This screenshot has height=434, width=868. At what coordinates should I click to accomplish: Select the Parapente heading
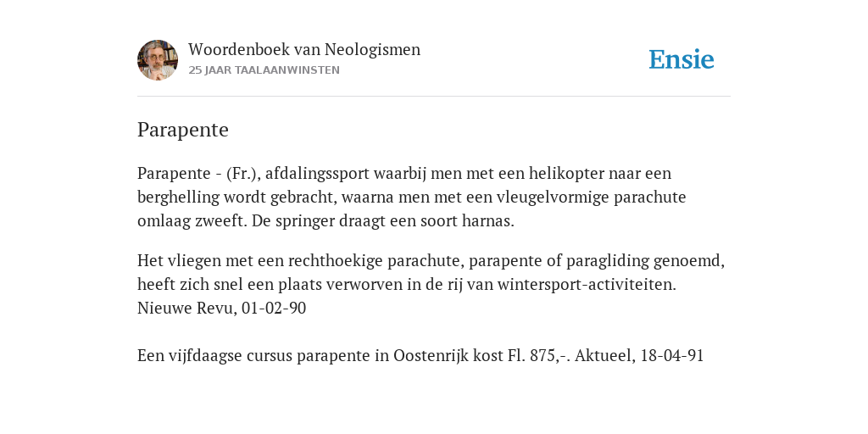pos(183,130)
